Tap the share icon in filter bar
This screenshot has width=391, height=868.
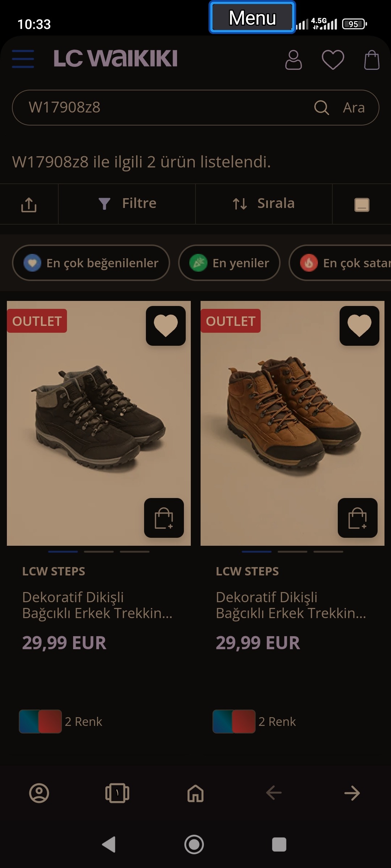coord(29,204)
